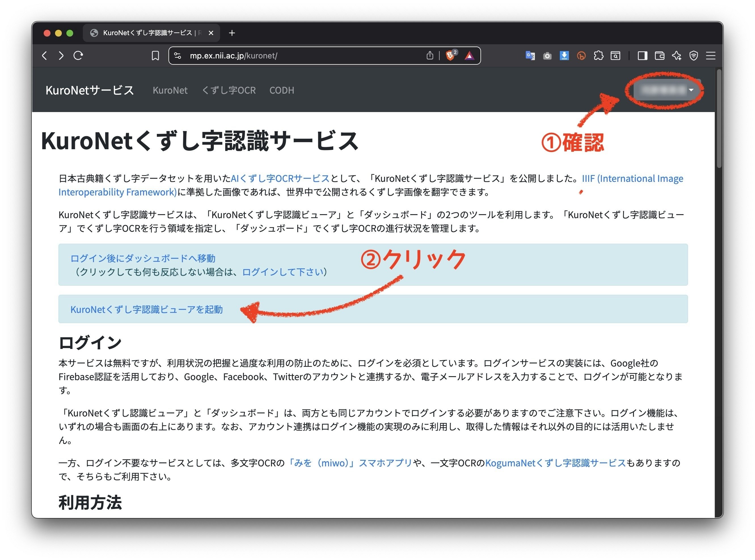Open the Brave Shields lion icon

pos(450,56)
